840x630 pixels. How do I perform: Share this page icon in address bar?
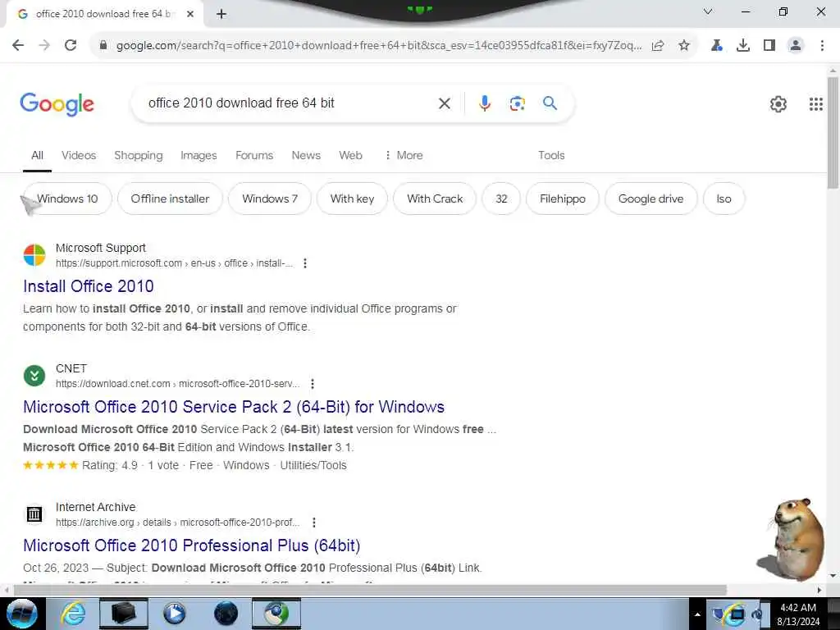coord(658,46)
